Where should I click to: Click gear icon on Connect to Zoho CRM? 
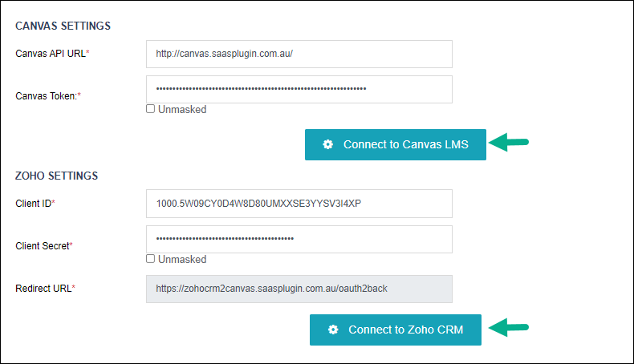click(333, 330)
